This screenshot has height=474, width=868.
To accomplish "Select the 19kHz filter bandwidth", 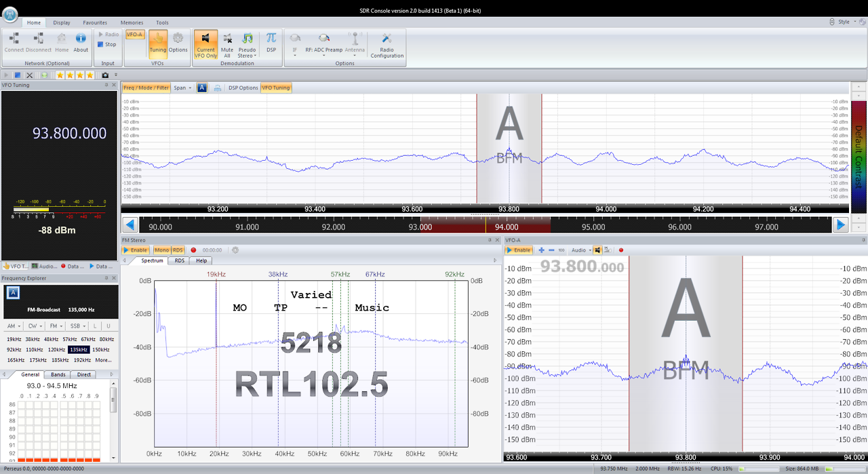I will tap(14, 339).
